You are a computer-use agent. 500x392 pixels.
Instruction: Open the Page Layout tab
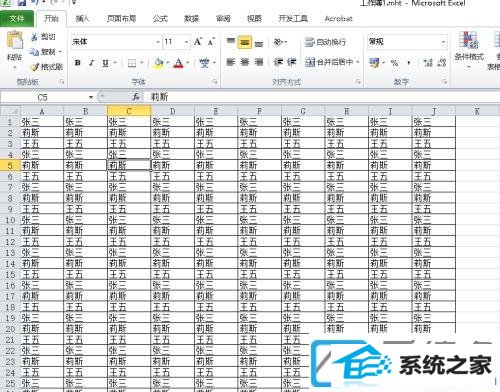tap(121, 19)
